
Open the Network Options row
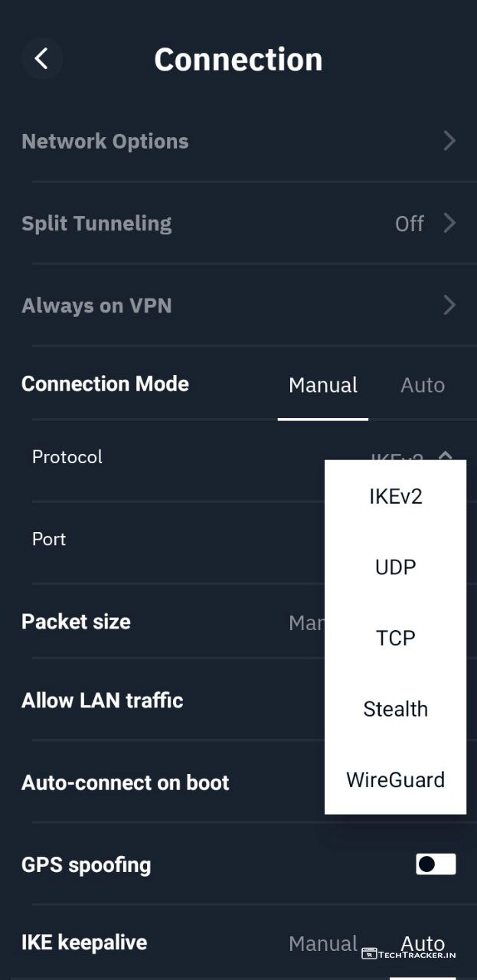pyautogui.click(x=105, y=141)
